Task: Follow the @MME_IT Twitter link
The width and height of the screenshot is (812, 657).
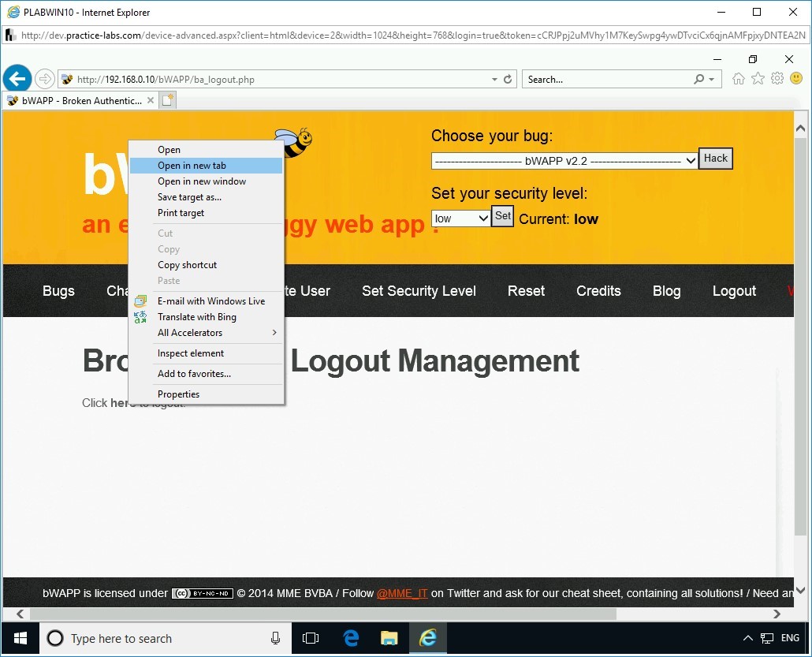Action: (x=402, y=592)
